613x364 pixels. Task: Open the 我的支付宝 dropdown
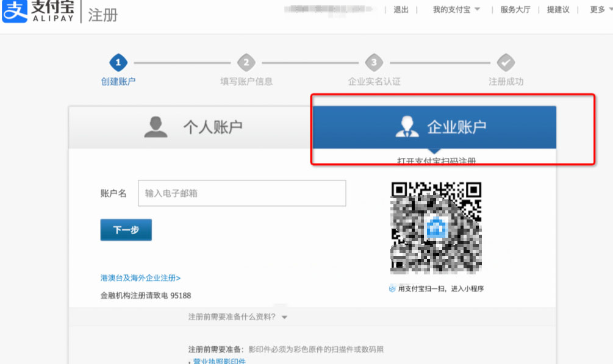coord(454,10)
